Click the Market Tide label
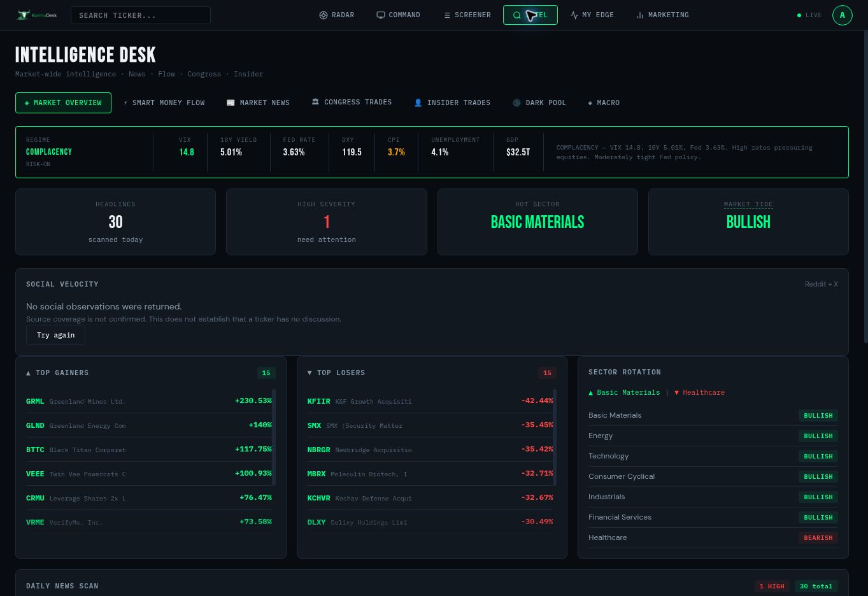 748,204
